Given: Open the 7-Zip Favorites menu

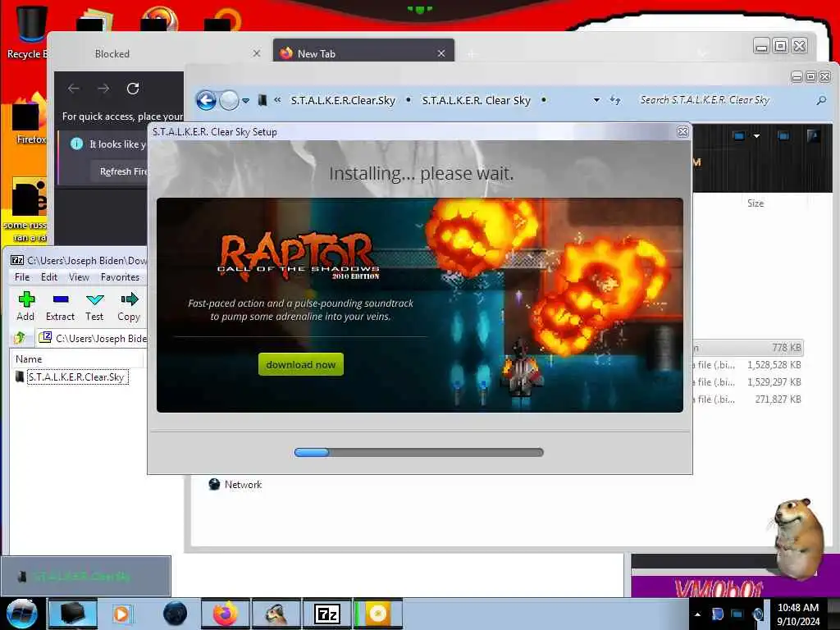Looking at the screenshot, I should pyautogui.click(x=120, y=277).
